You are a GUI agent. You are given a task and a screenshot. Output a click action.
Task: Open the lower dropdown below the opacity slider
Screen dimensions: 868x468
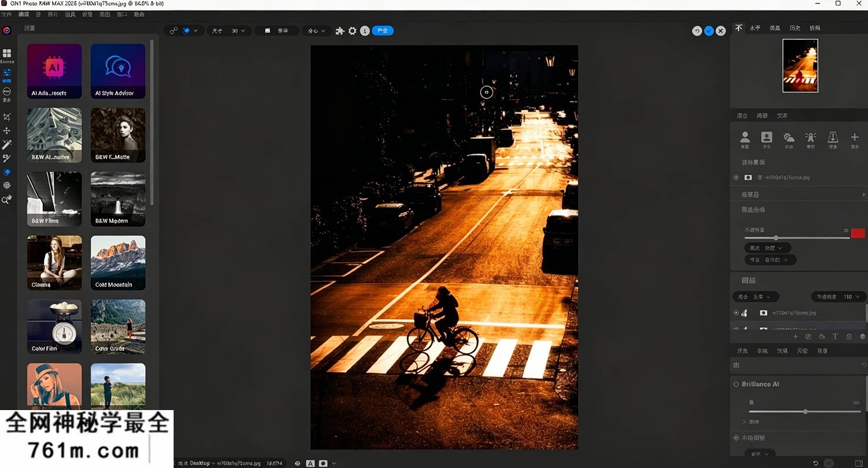click(770, 260)
